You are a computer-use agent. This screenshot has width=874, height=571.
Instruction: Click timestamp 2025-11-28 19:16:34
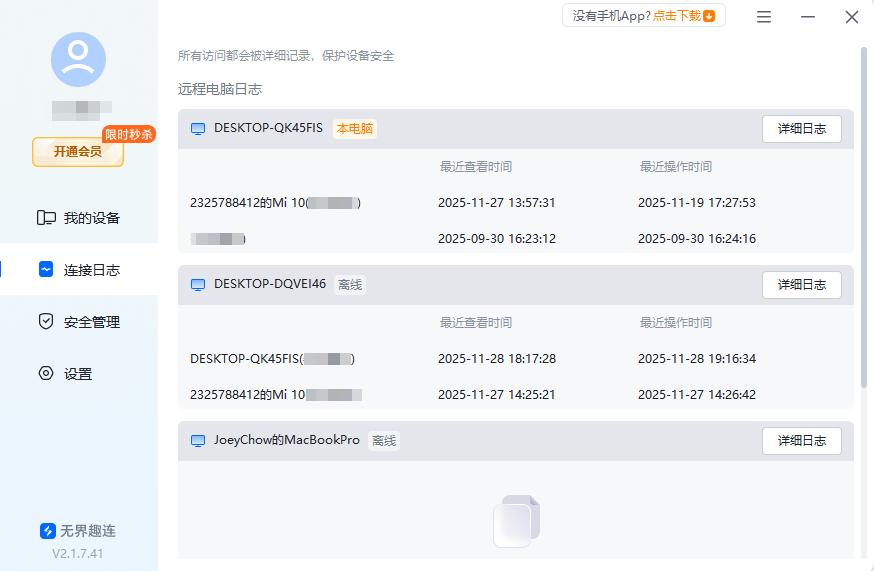coord(697,359)
